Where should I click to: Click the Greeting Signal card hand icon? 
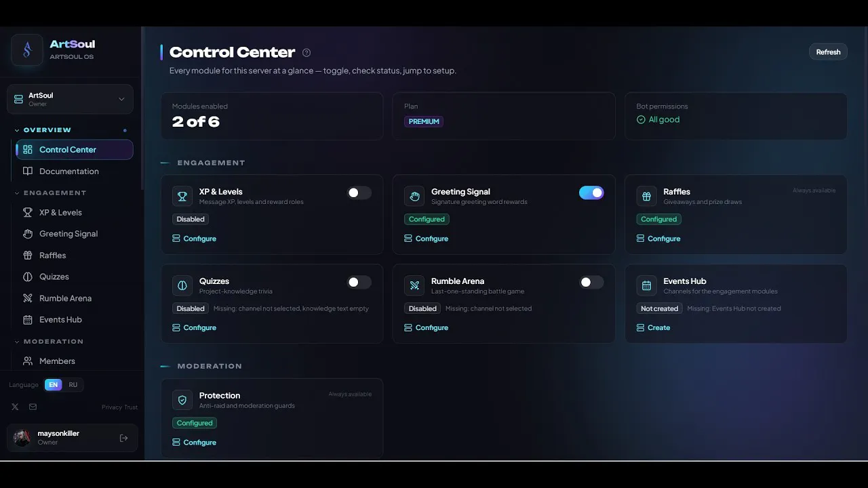tap(414, 197)
